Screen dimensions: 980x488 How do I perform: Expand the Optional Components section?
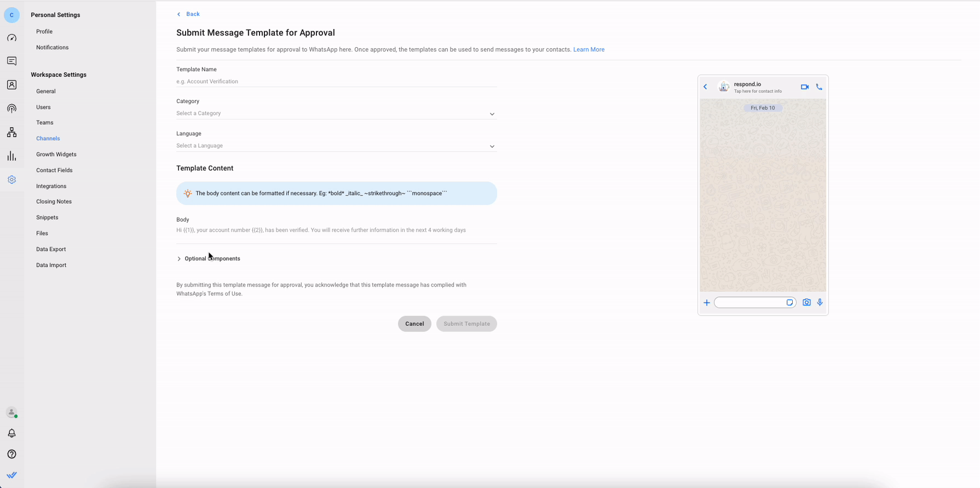211,259
